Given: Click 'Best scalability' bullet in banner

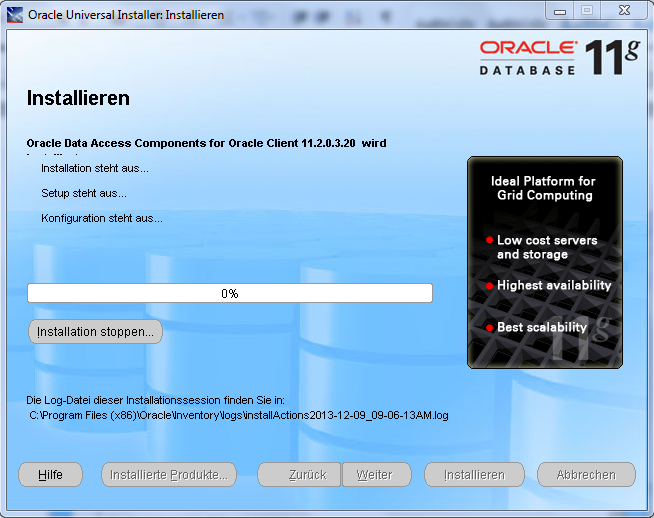Looking at the screenshot, I should point(537,327).
